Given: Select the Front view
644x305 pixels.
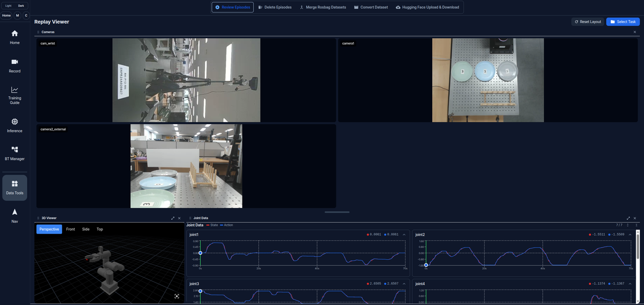Looking at the screenshot, I should point(70,229).
